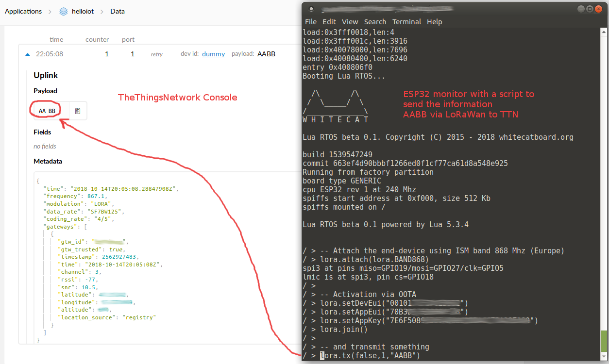Click "cpu ESP32 rev 1 at 240 Mhz" line
The width and height of the screenshot is (609, 364).
click(x=359, y=190)
